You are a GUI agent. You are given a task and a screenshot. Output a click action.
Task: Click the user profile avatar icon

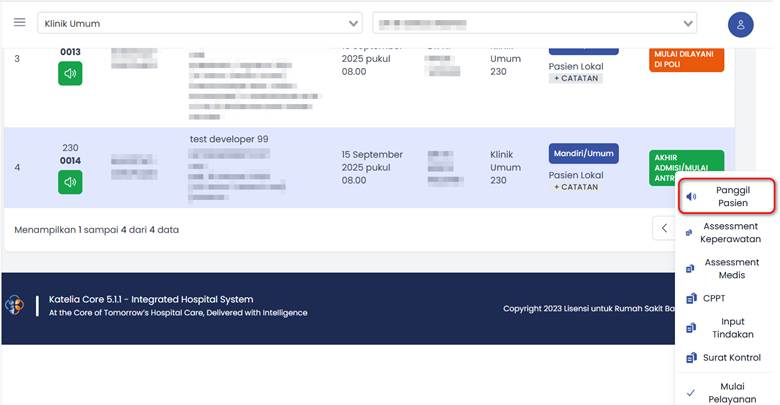click(741, 25)
